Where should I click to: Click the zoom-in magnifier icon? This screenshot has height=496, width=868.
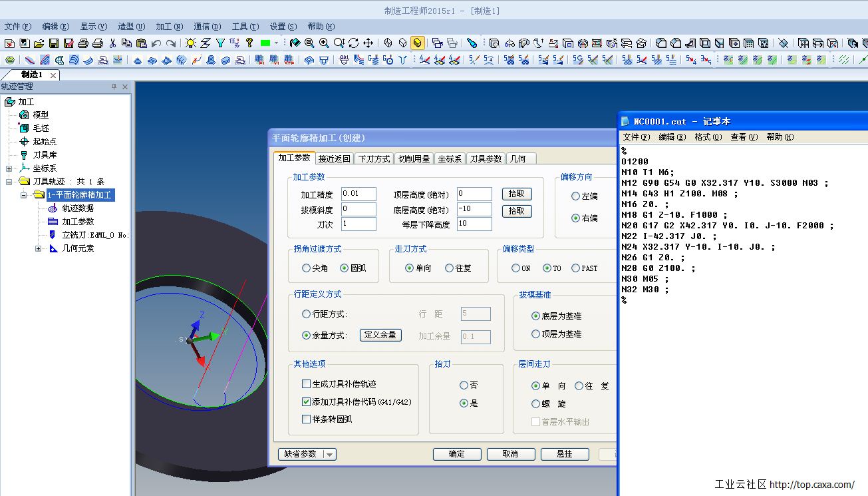(324, 43)
